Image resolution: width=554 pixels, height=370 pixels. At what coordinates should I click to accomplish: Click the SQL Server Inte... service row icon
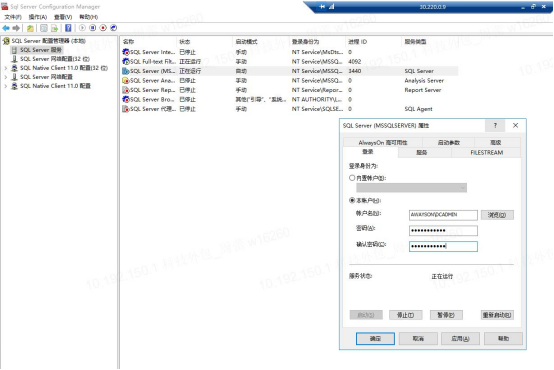[x=125, y=52]
